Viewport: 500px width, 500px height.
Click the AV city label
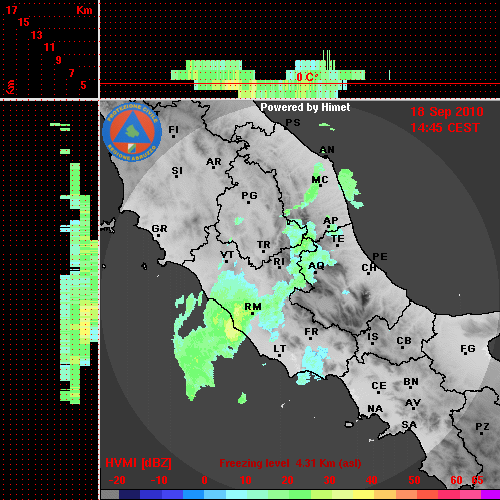pos(413,403)
